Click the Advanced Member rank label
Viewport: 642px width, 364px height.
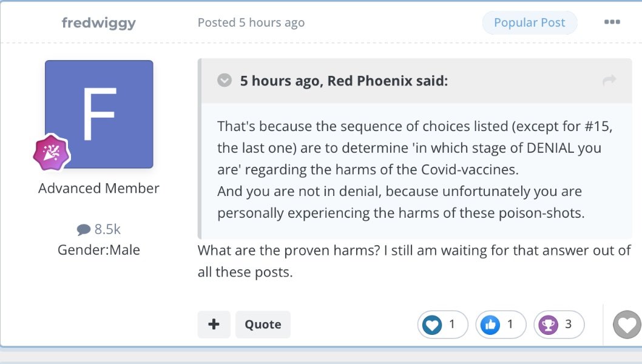[99, 188]
